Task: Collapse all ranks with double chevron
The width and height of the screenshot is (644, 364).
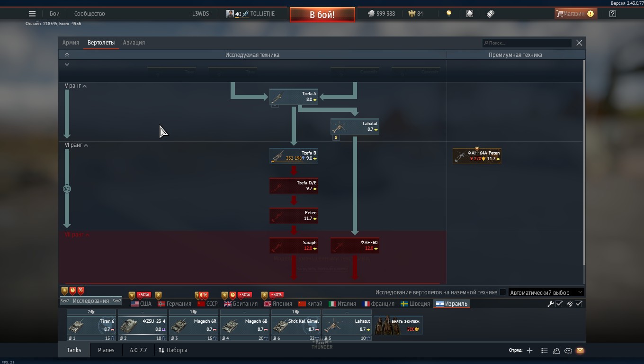Action: [67, 55]
